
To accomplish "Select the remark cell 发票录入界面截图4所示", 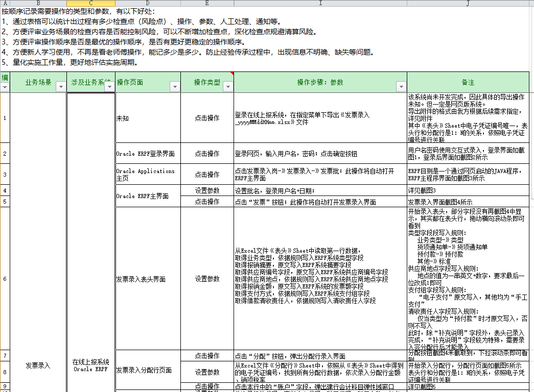I will point(468,202).
